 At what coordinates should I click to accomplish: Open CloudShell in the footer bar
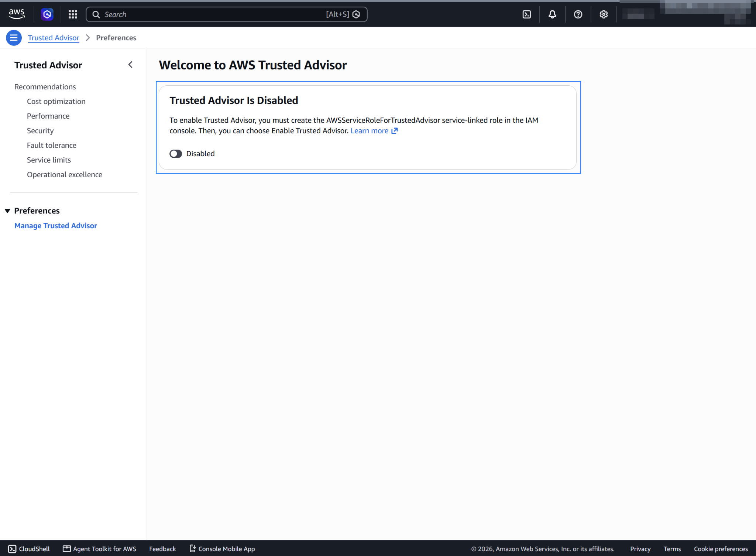[29, 549]
